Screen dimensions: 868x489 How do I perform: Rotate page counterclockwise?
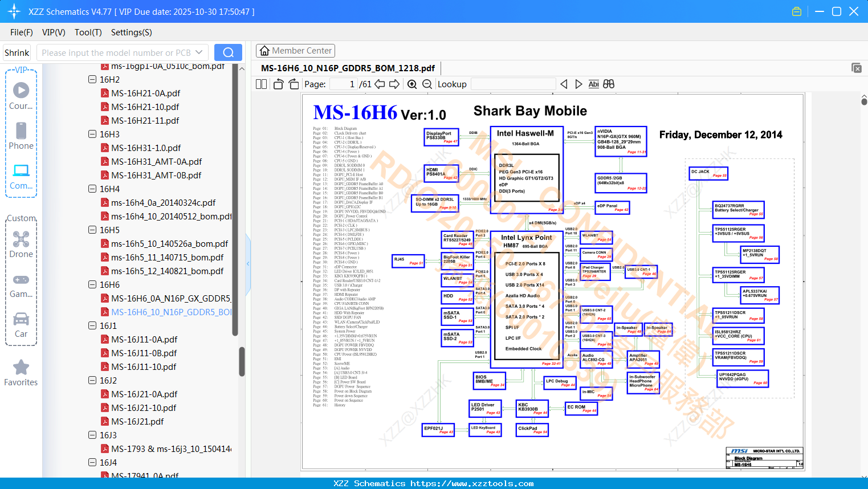(278, 84)
